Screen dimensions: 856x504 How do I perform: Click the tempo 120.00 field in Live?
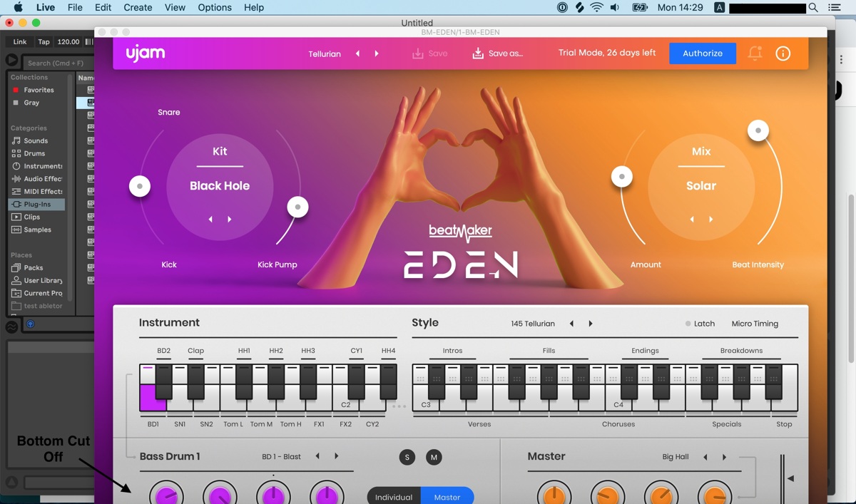(x=68, y=41)
